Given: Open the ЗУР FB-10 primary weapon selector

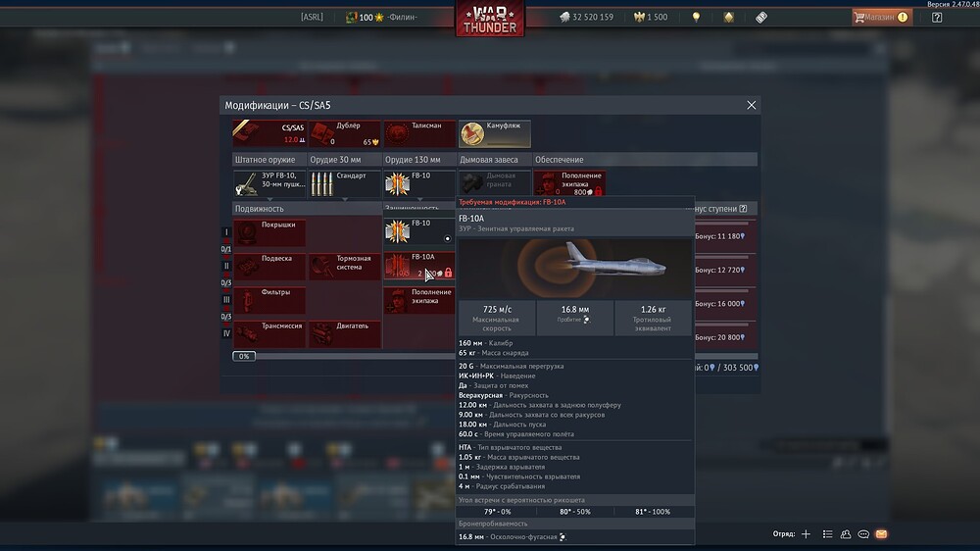Looking at the screenshot, I should 269,184.
